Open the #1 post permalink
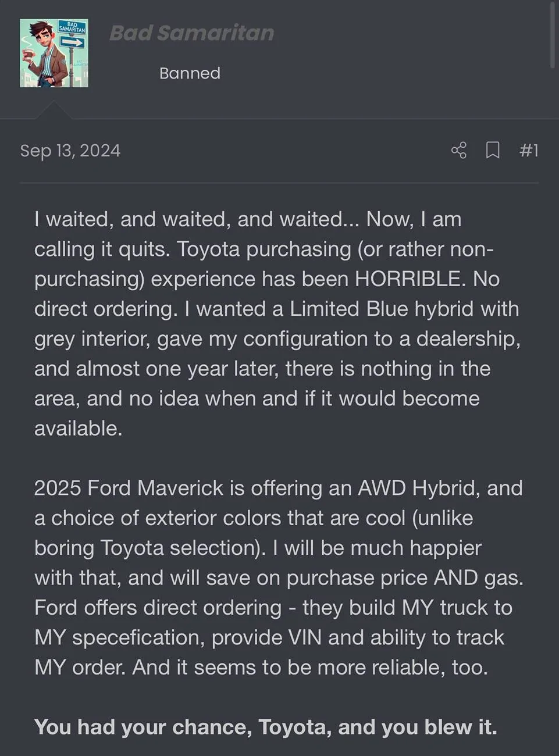Screen dimensions: 559x756 528,151
